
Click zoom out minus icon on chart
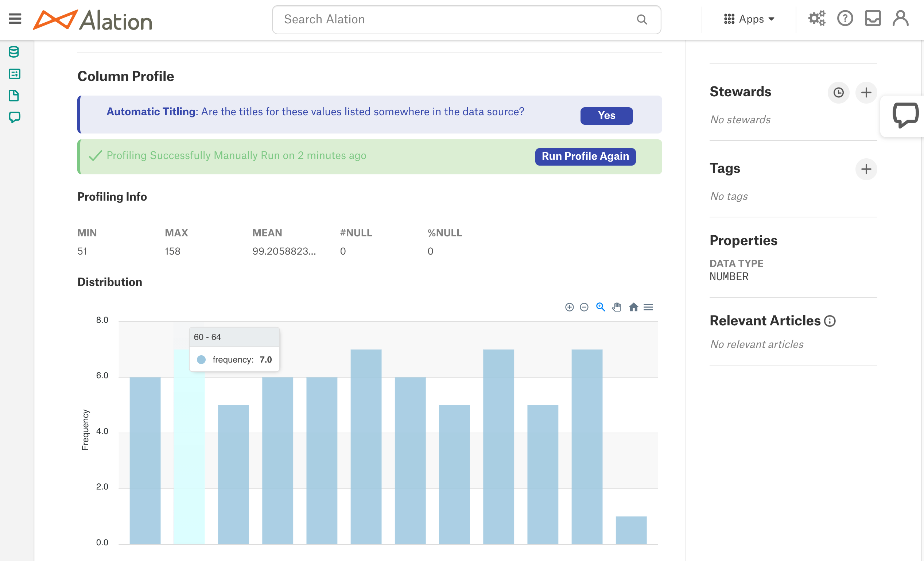[584, 307]
